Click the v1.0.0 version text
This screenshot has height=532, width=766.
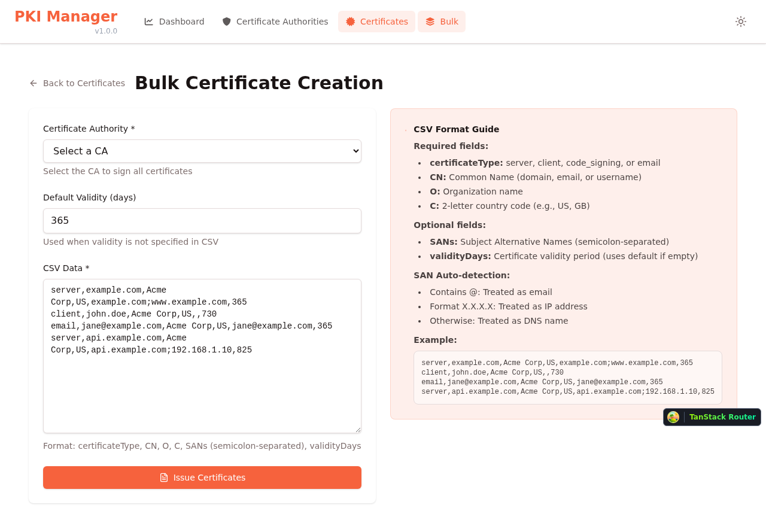click(x=106, y=31)
